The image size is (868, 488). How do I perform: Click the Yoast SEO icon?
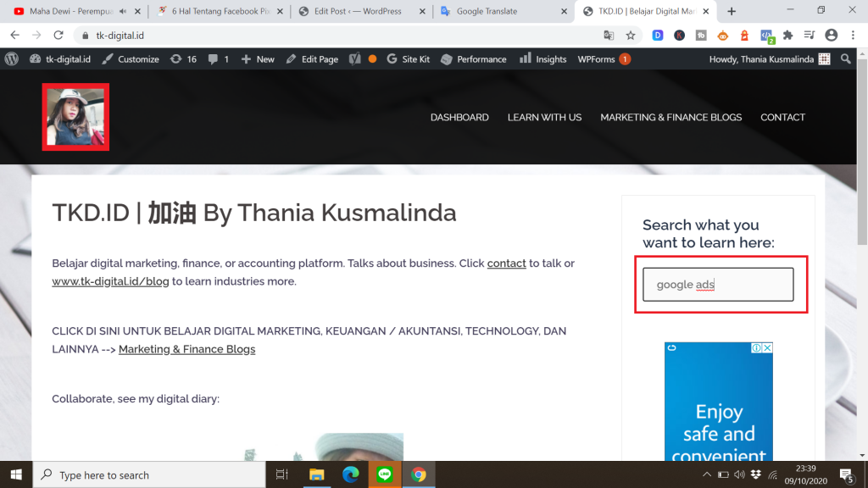click(x=355, y=59)
